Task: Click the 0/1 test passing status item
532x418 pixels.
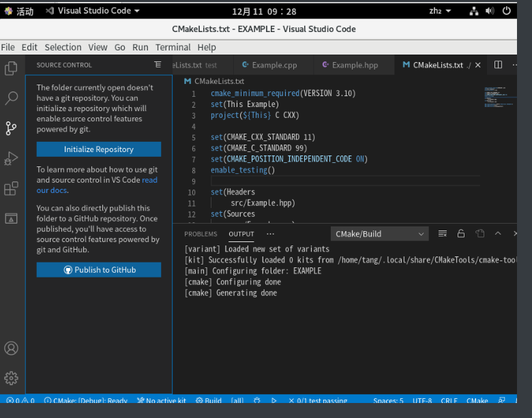Action: click(x=318, y=400)
